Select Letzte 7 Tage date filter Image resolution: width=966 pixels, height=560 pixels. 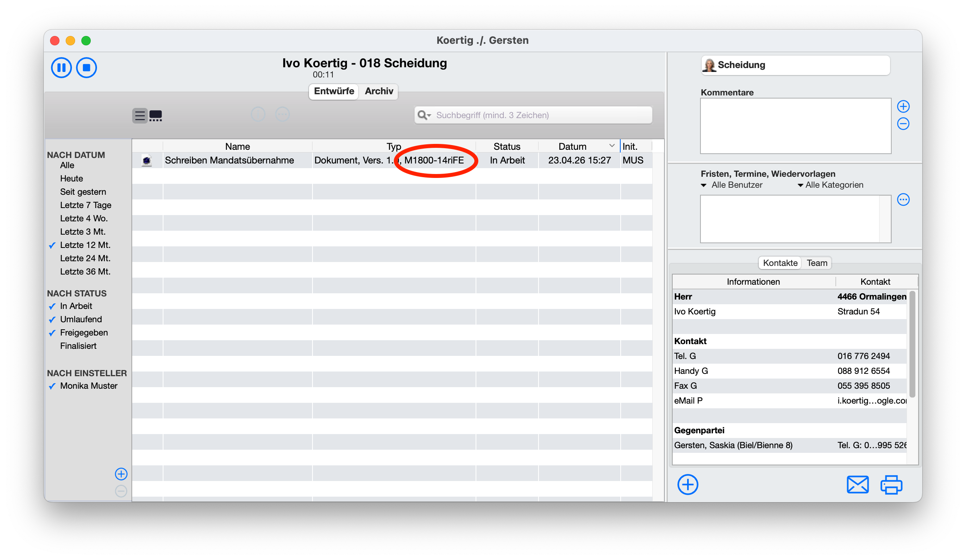point(86,205)
